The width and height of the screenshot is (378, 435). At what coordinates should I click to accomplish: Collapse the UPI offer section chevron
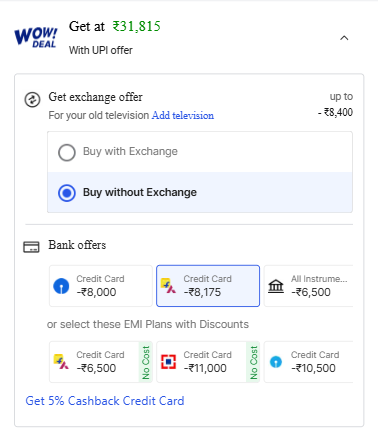coord(344,38)
